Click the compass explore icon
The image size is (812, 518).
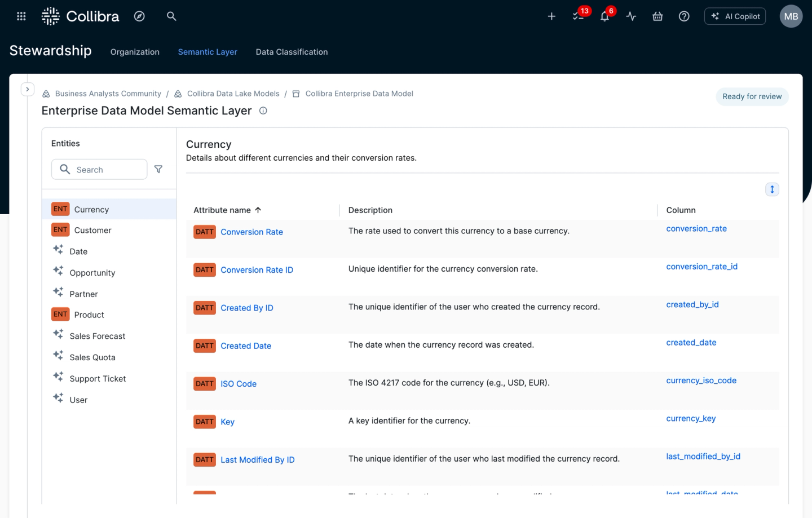[139, 16]
